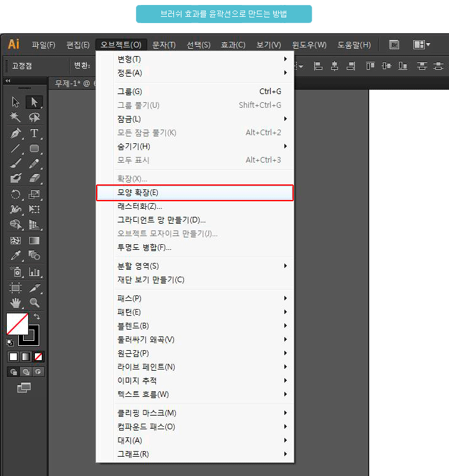Click the Horizontal Align Left icon
Image resolution: width=449 pixels, height=476 pixels.
[318, 66]
